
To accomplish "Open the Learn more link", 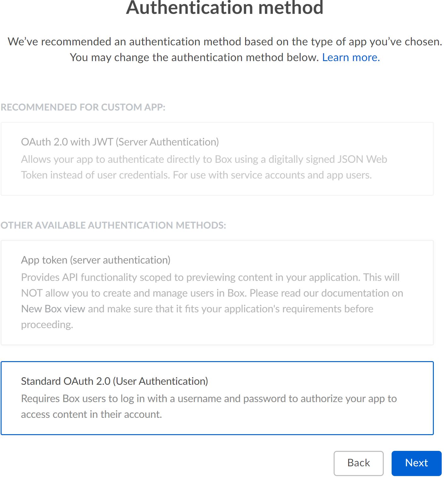I will click(x=350, y=57).
